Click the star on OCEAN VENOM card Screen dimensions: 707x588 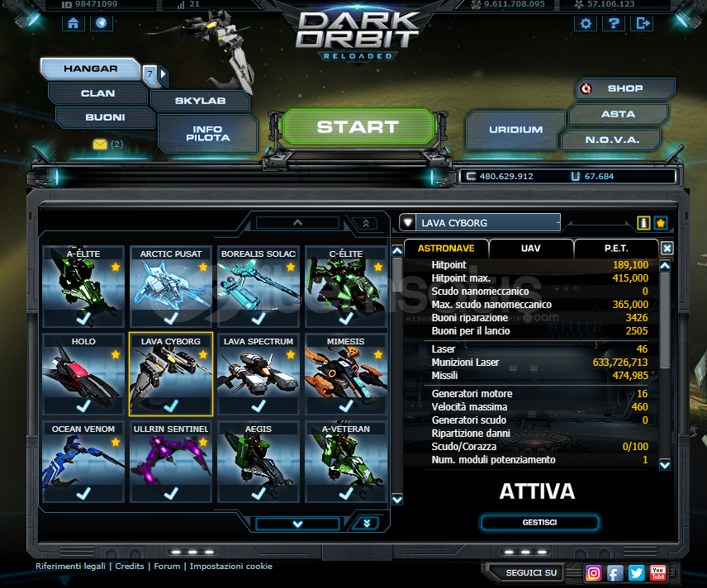coord(116,442)
